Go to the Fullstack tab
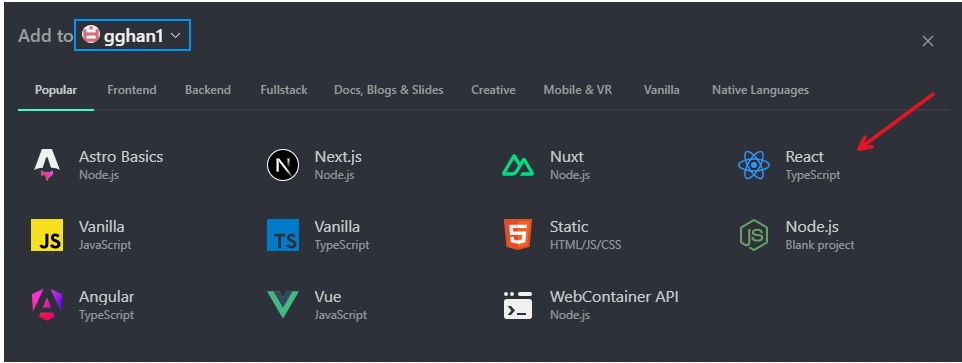The image size is (962, 363). click(x=284, y=90)
